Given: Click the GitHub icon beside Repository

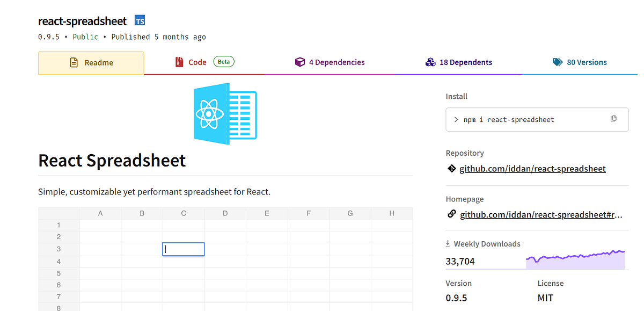Looking at the screenshot, I should (x=451, y=168).
